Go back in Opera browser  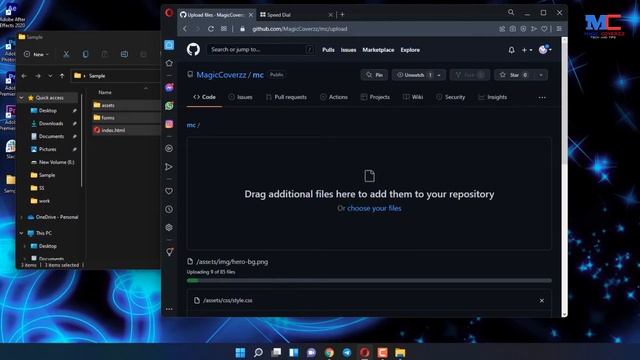(185, 29)
